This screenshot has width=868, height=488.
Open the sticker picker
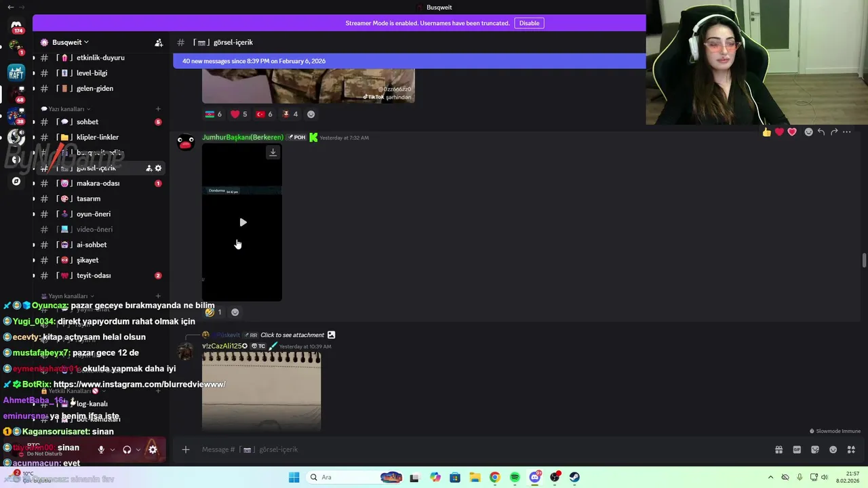tap(815, 449)
